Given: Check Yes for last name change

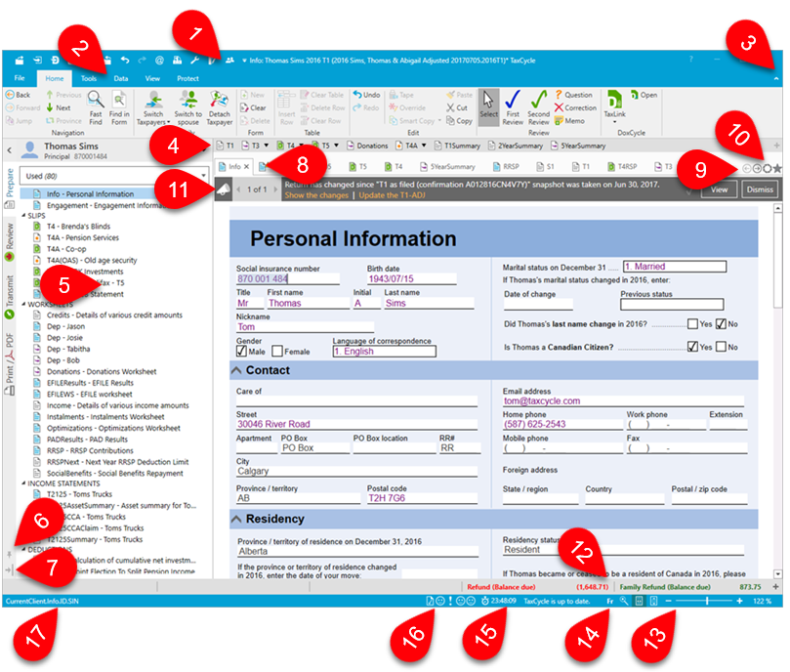Looking at the screenshot, I should 679,324.
